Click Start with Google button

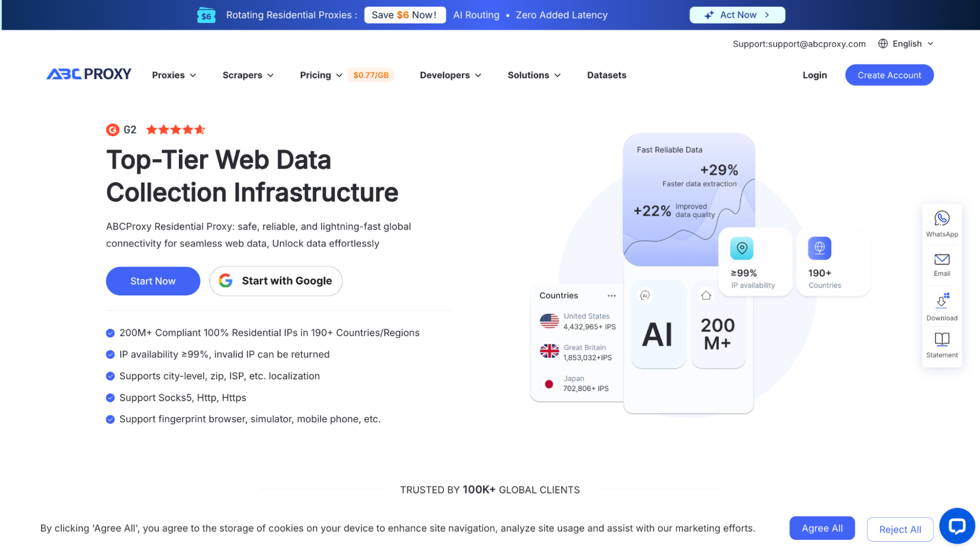(x=276, y=281)
